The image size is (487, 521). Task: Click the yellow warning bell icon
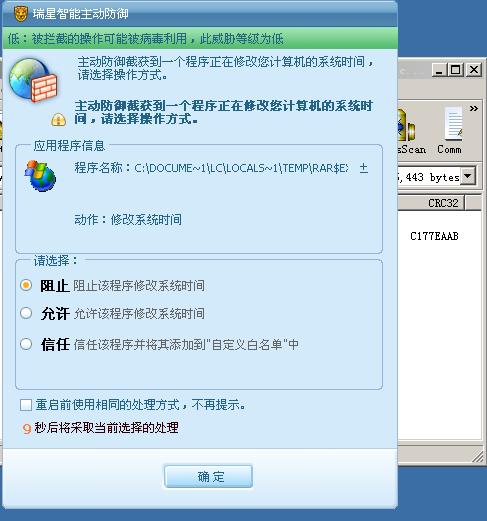(x=58, y=119)
